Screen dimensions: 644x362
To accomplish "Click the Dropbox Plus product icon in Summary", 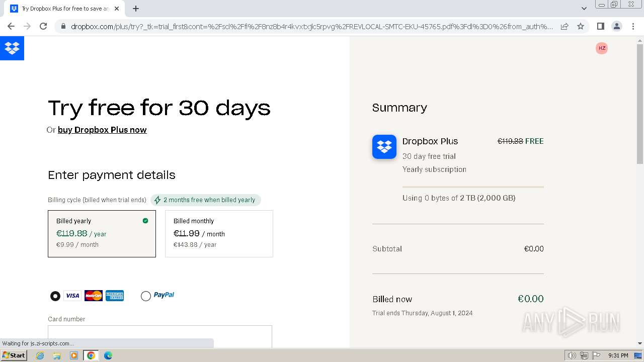I will (384, 147).
